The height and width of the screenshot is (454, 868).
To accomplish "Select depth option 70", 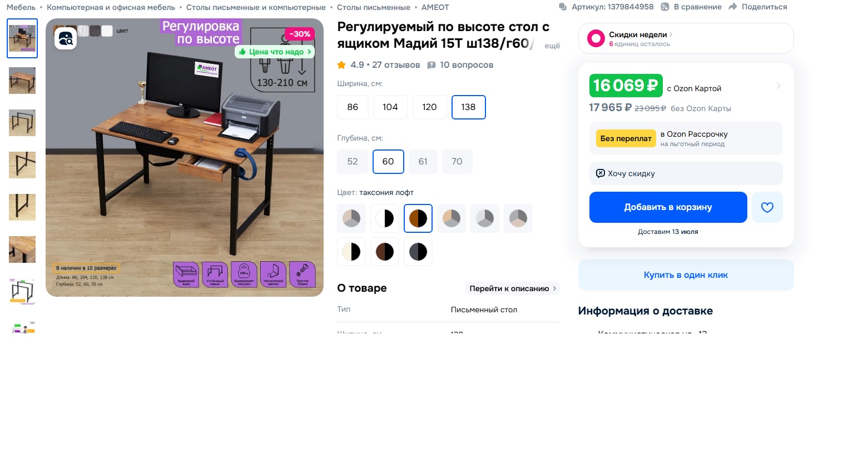I will [457, 162].
